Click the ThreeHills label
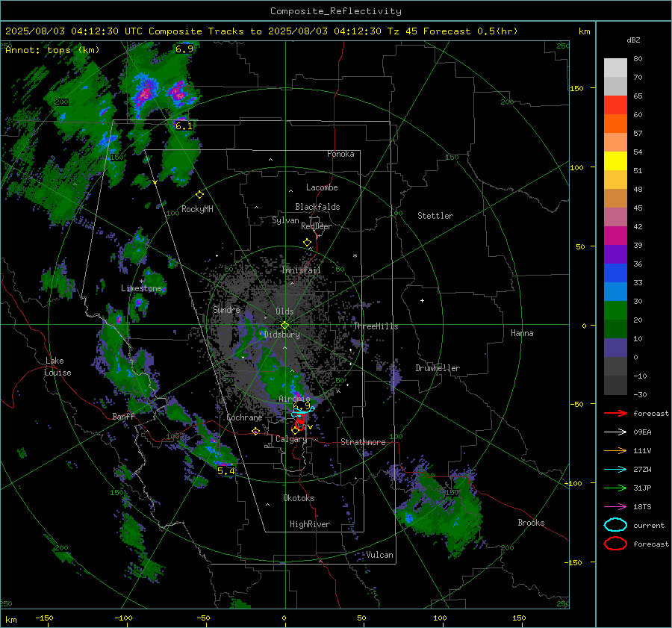This screenshot has height=628, width=672. pyautogui.click(x=376, y=326)
